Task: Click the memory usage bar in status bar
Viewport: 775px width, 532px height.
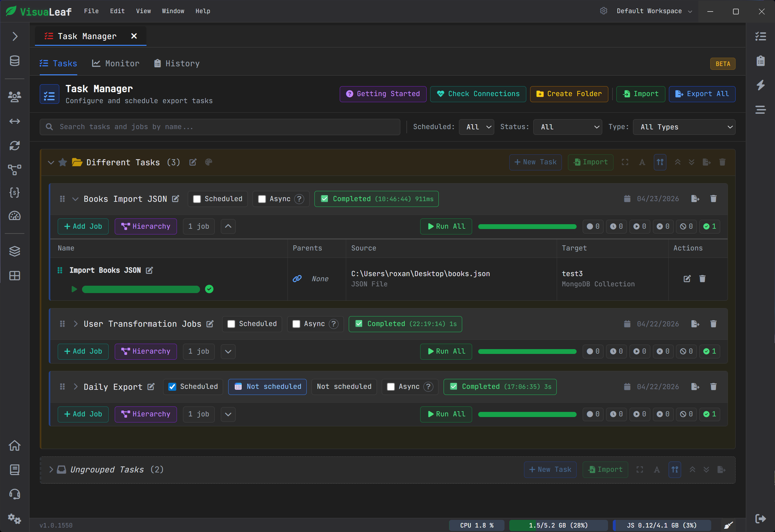Action: pos(558,525)
